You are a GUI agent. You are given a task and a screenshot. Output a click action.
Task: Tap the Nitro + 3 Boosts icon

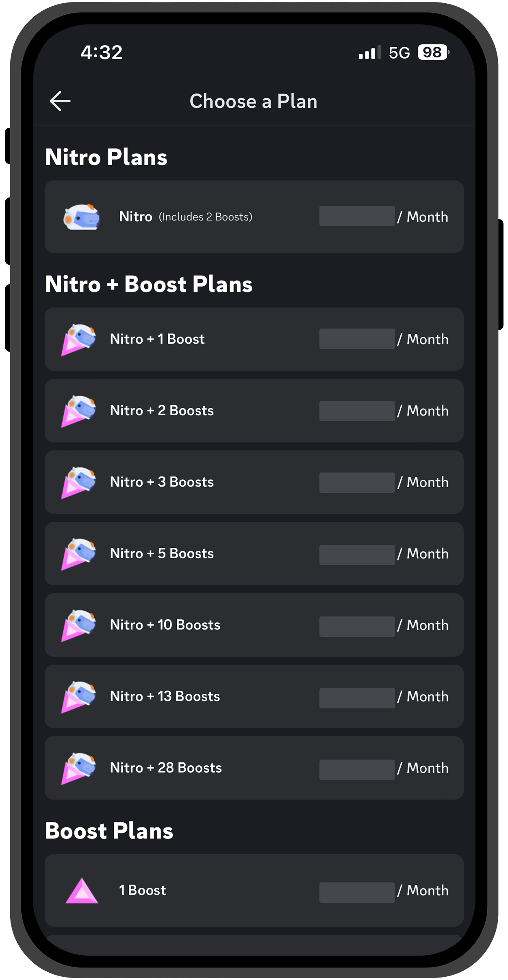pos(79,483)
